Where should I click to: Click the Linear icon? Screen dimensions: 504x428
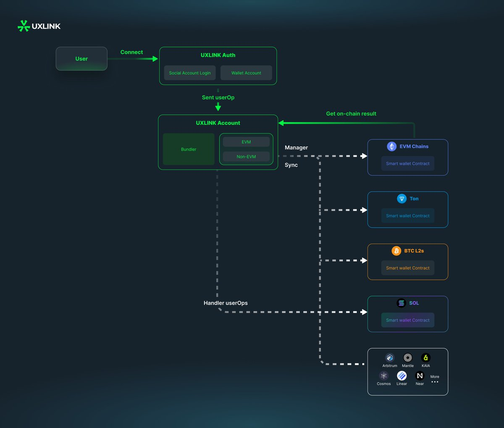[x=402, y=376]
